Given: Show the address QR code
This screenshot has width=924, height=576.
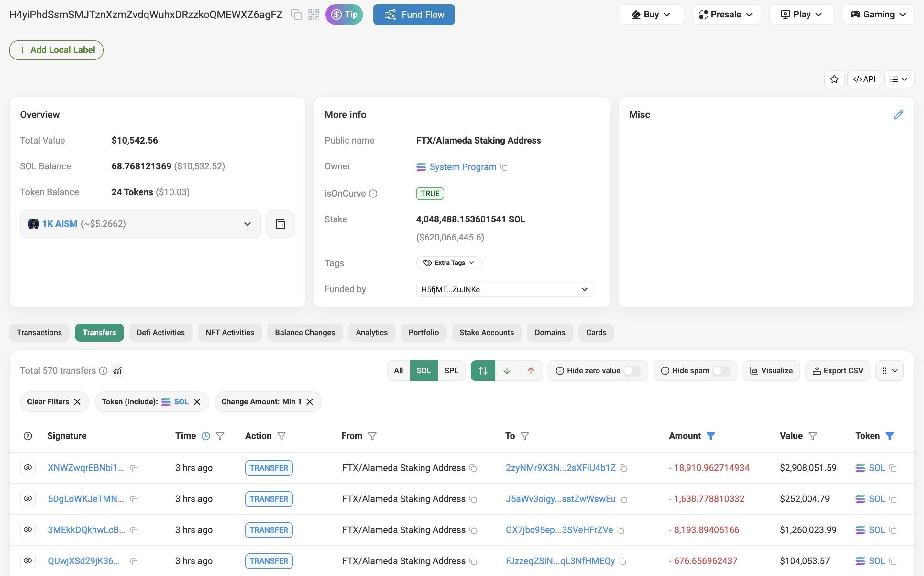Looking at the screenshot, I should (x=314, y=15).
